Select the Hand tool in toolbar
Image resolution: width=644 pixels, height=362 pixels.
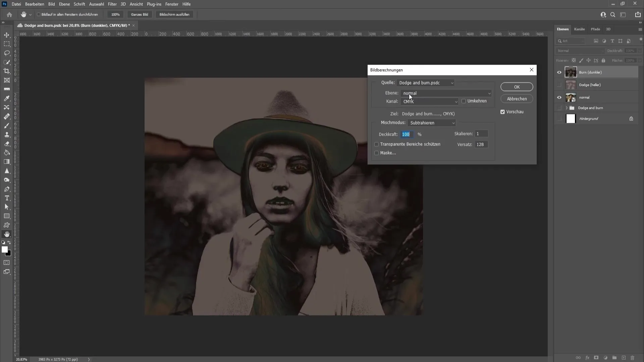[x=7, y=234]
